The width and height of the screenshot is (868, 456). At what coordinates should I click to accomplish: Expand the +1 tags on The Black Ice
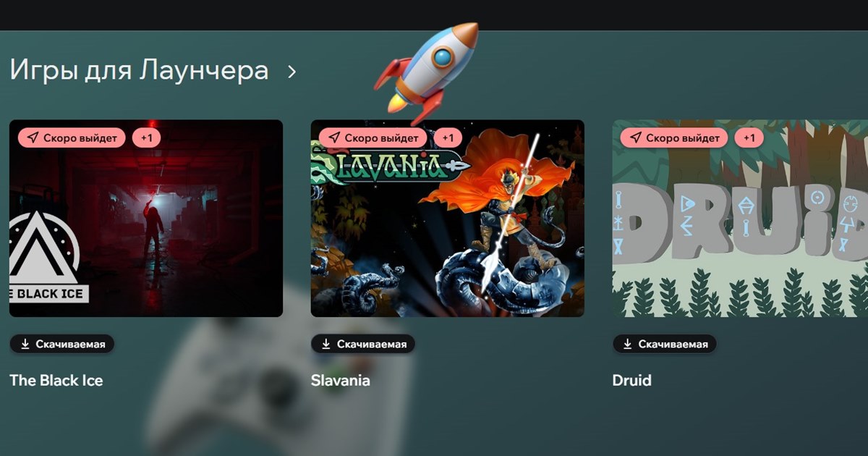coord(147,138)
